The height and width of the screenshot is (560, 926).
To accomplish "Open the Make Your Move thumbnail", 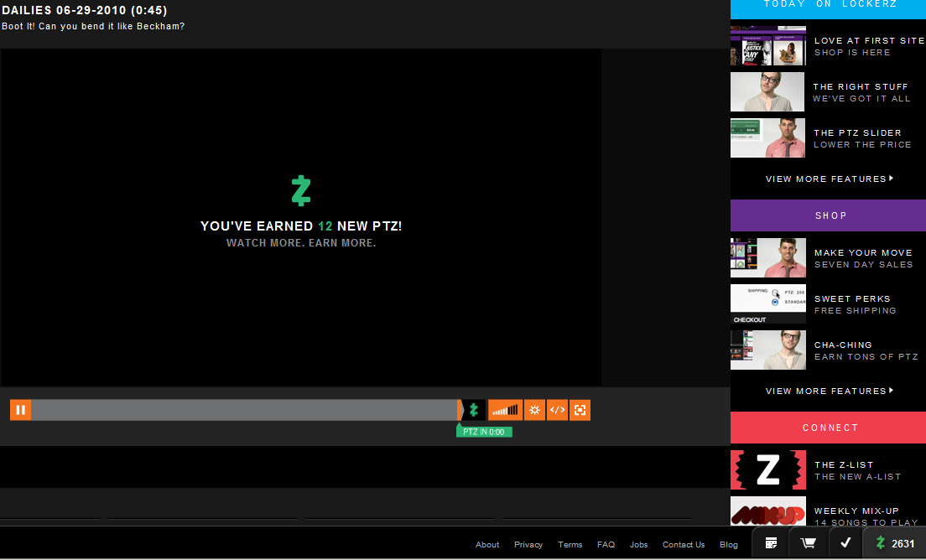I will tap(768, 257).
